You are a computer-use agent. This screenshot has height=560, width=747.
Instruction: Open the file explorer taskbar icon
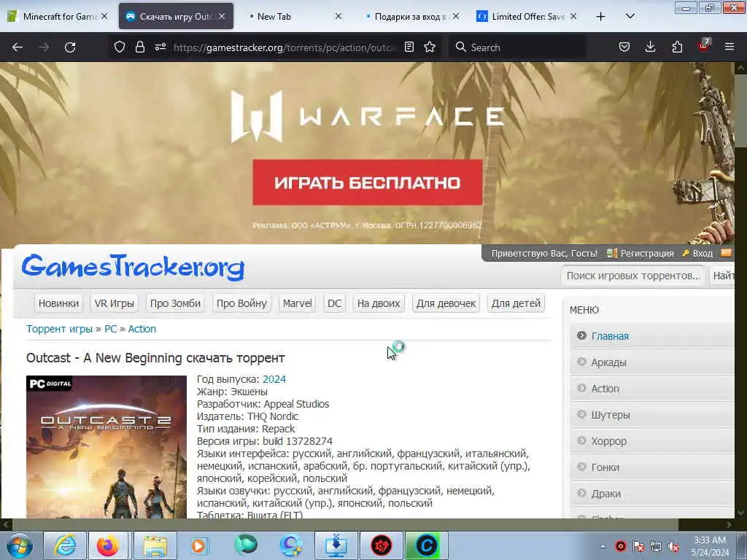click(x=155, y=545)
